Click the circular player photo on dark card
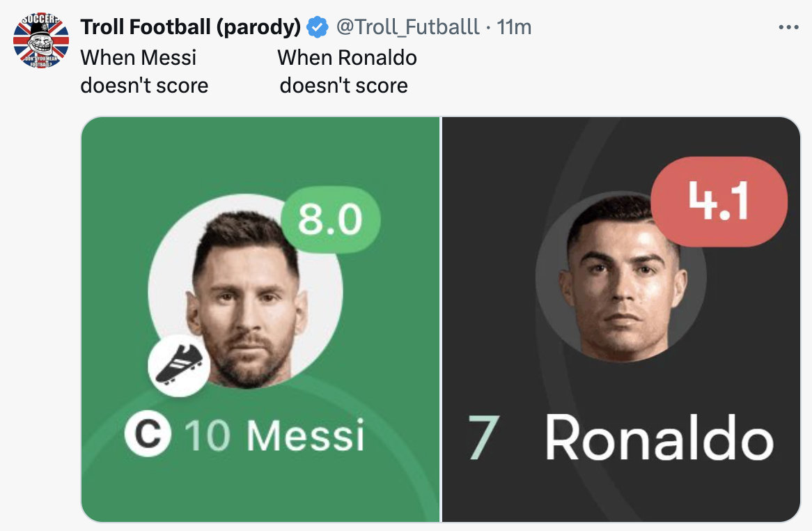This screenshot has height=531, width=812. 621,279
